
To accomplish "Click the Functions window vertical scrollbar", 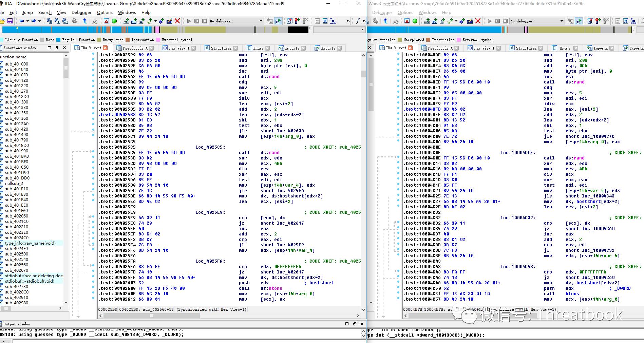I will 66,179.
